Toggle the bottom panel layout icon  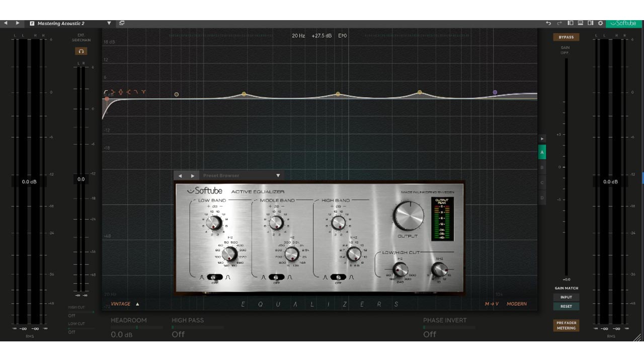(x=580, y=23)
